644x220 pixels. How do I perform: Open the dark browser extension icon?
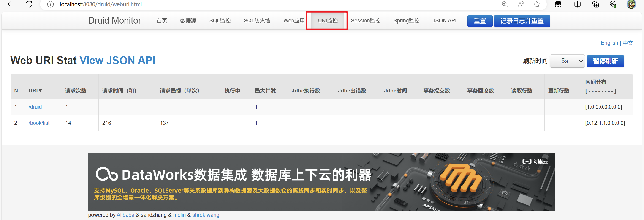tap(558, 4)
